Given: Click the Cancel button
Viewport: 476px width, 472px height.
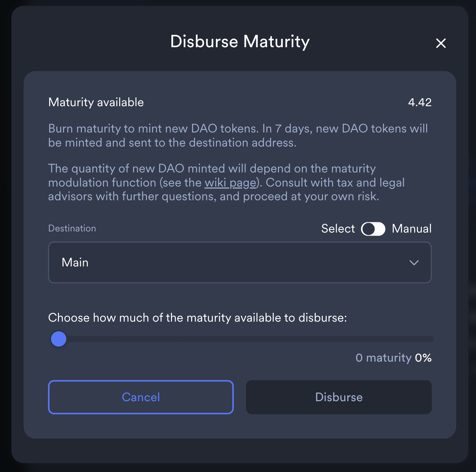Looking at the screenshot, I should click(x=141, y=397).
